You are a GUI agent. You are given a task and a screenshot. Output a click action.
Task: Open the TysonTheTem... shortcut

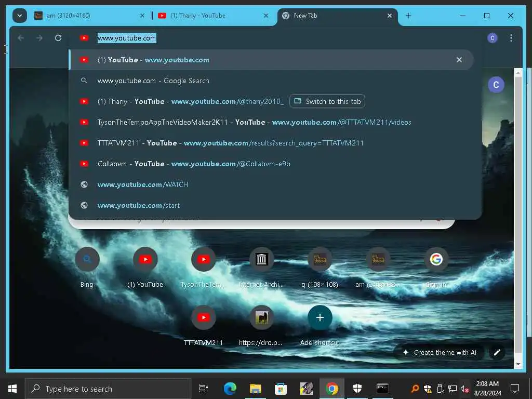coord(204,268)
